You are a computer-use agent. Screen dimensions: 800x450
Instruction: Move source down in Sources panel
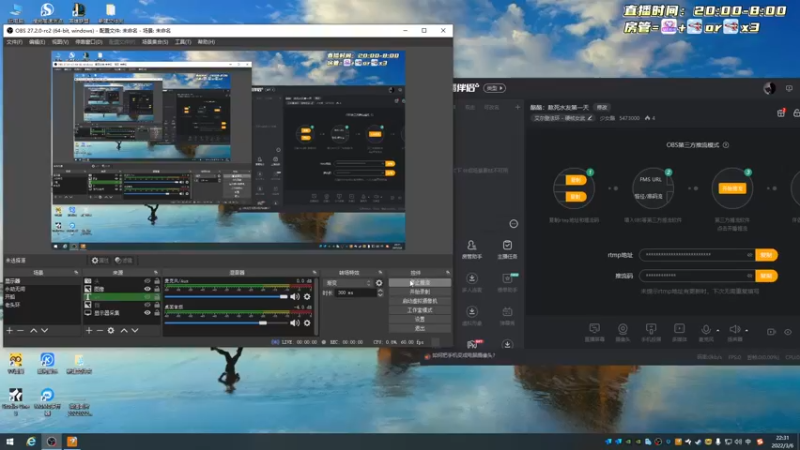click(135, 331)
